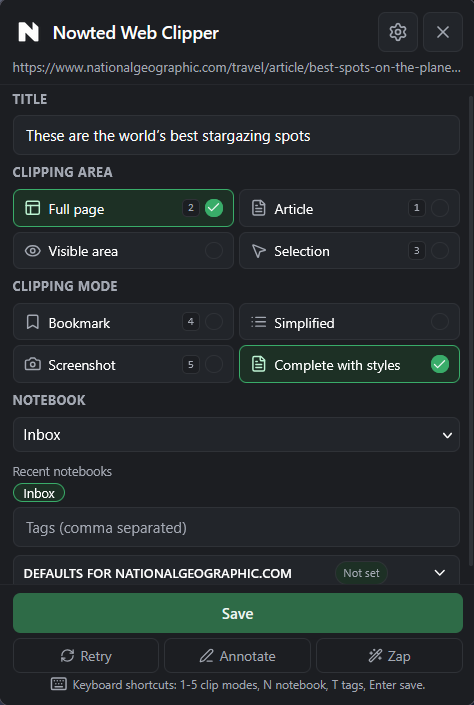Screen dimensions: 474x705
Task: Select the Visible area radio circle
Action: (214, 251)
